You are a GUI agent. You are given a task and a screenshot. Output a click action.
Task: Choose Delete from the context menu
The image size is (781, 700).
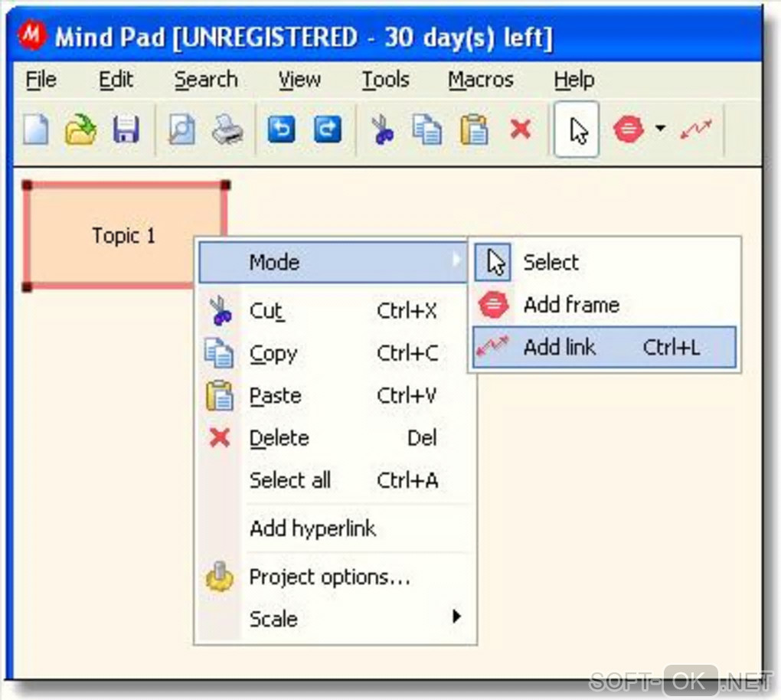point(333,438)
